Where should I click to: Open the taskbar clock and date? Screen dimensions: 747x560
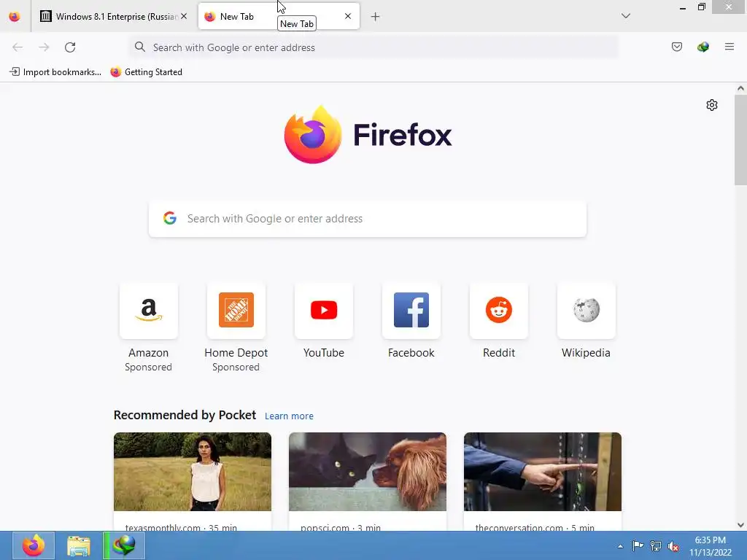click(x=711, y=546)
